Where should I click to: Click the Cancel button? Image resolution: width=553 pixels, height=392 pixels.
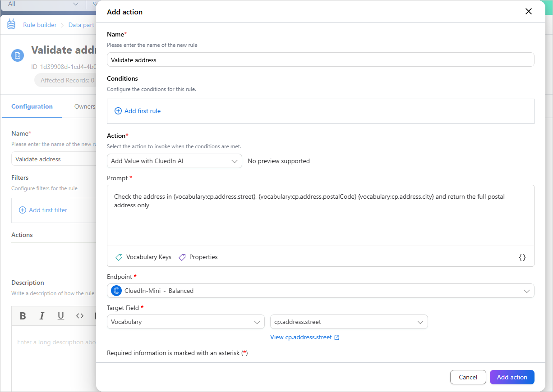pyautogui.click(x=468, y=377)
